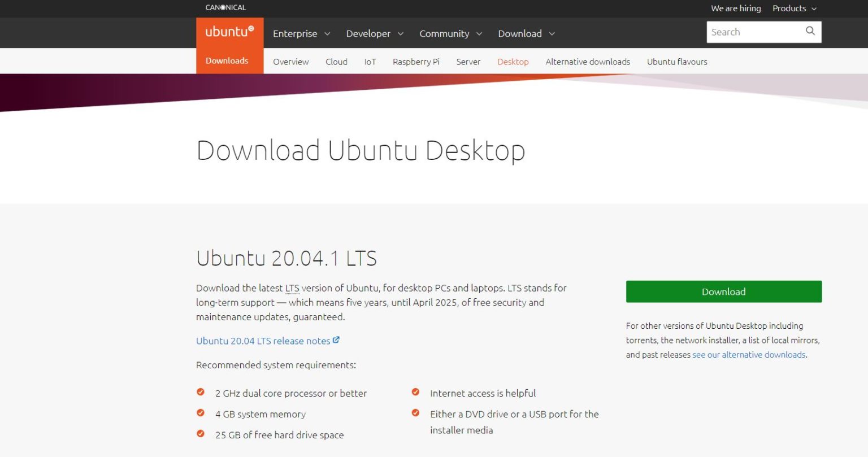This screenshot has width=868, height=457.
Task: Open the Download dropdown in the top navigation
Action: pos(526,34)
